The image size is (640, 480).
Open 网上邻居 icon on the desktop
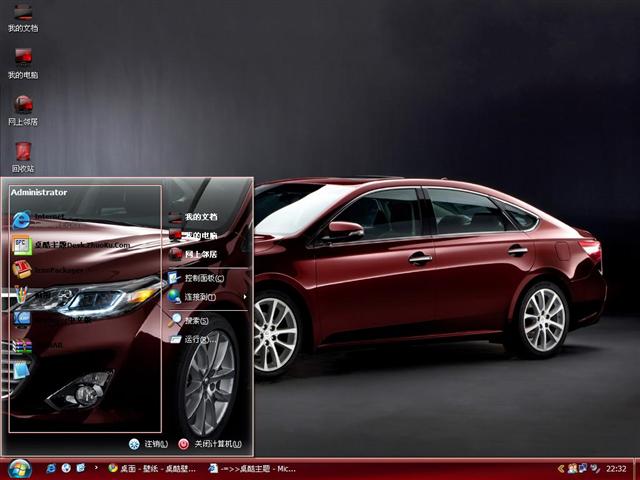click(x=23, y=110)
